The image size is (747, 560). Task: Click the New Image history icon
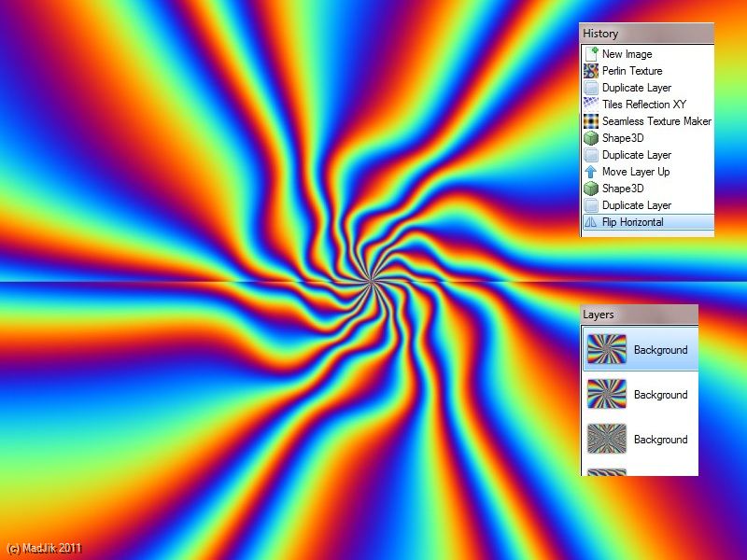pyautogui.click(x=591, y=54)
